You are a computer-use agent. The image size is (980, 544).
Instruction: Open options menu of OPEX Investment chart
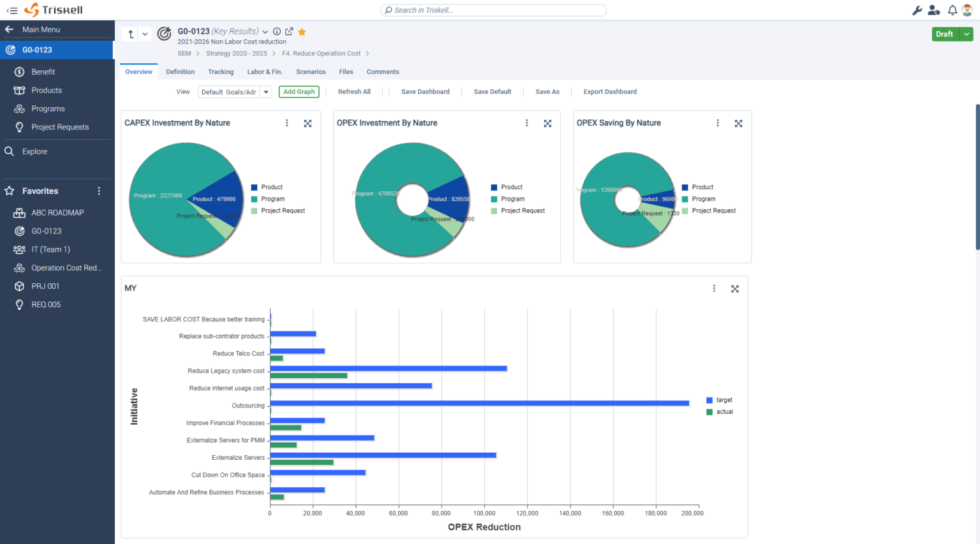(x=526, y=123)
